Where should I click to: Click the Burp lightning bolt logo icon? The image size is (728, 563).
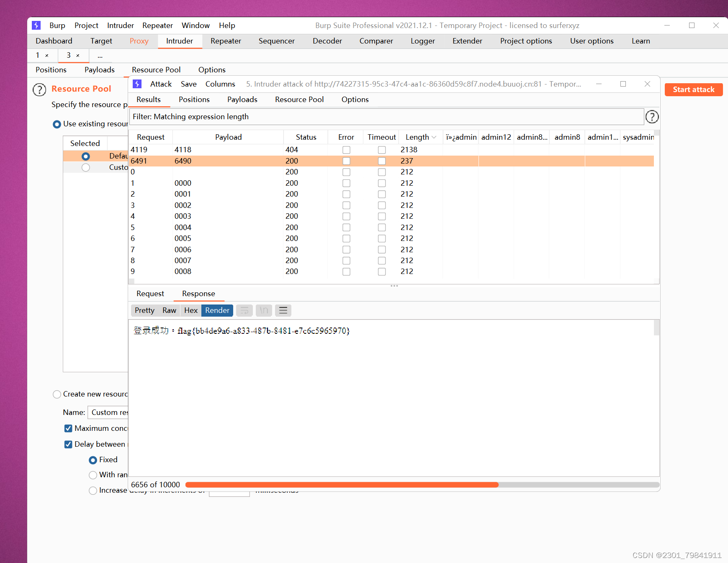[x=36, y=25]
